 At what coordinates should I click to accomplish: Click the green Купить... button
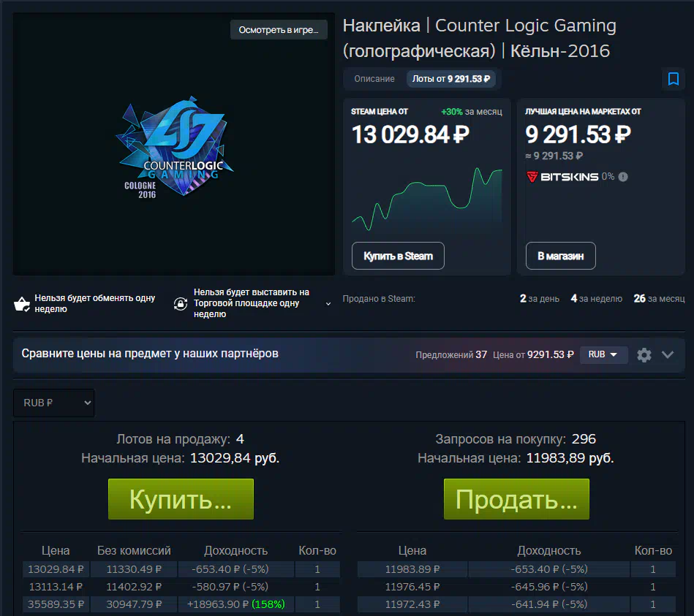[181, 499]
